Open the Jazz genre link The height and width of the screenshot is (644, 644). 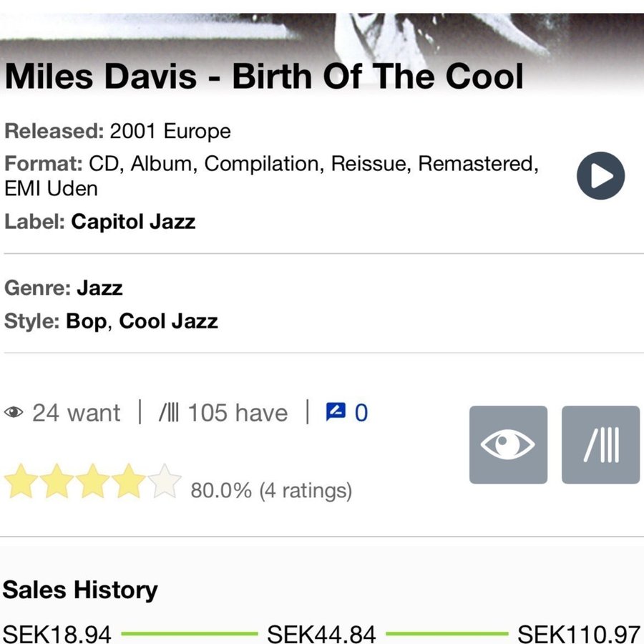point(99,288)
